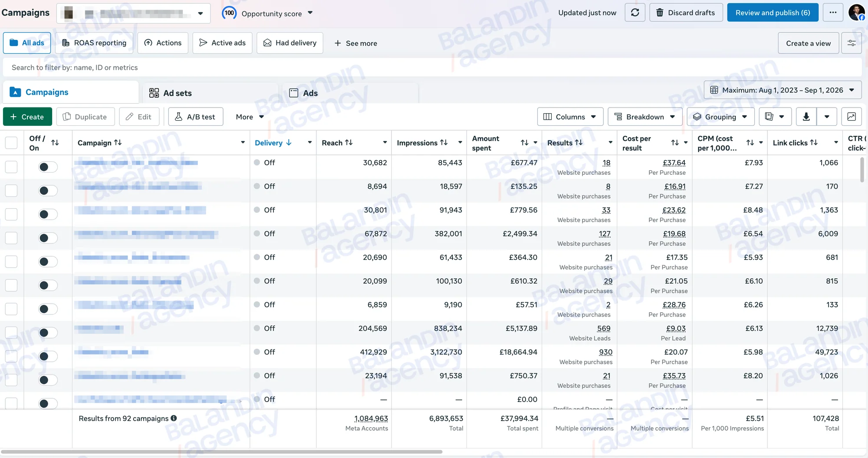Image resolution: width=868 pixels, height=458 pixels.
Task: Open the three-dots more options menu
Action: coord(833,13)
